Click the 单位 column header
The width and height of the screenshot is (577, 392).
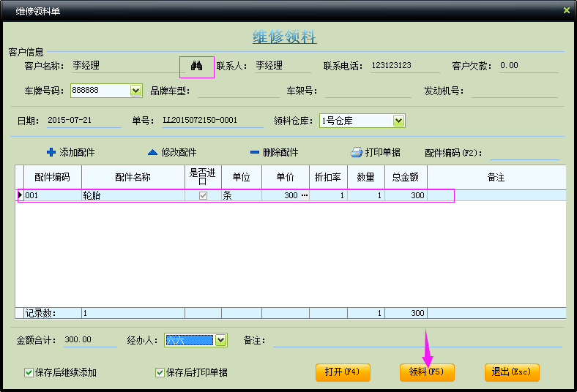click(x=242, y=178)
